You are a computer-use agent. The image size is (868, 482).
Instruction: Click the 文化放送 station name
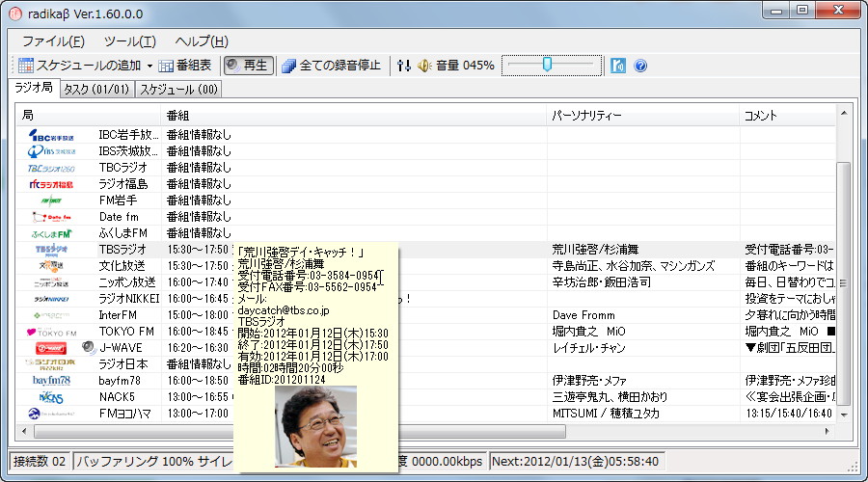[122, 266]
